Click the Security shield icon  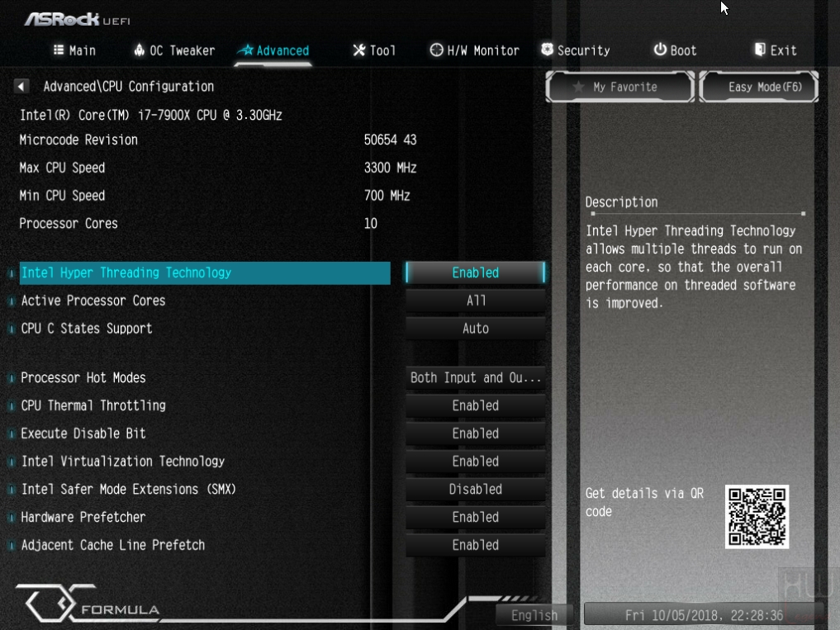click(x=547, y=50)
